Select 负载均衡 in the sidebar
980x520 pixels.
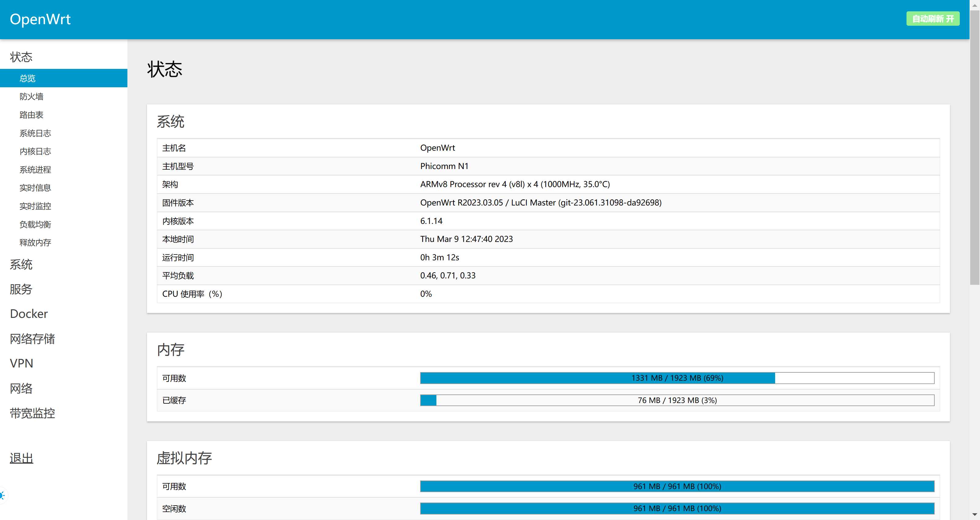(36, 224)
